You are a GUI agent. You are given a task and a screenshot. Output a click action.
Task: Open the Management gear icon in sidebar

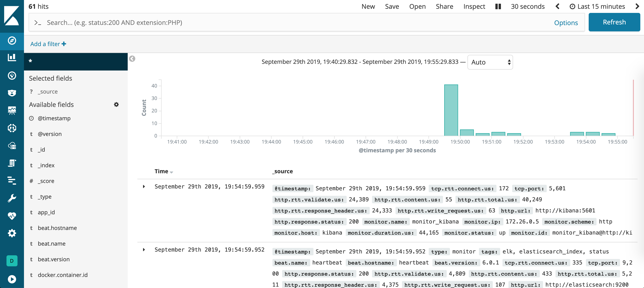(x=12, y=233)
